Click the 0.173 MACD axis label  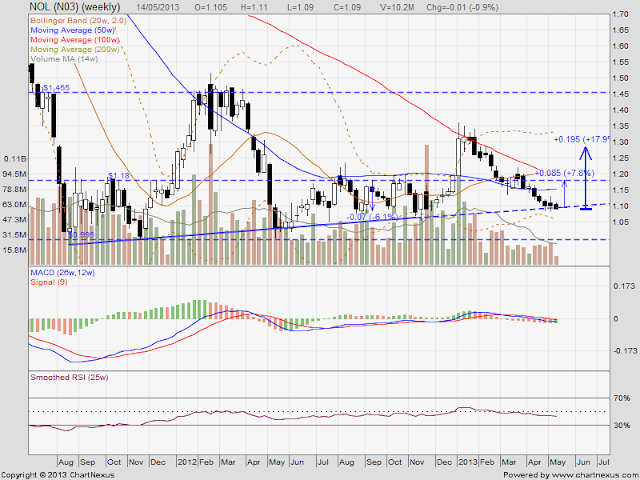point(624,286)
